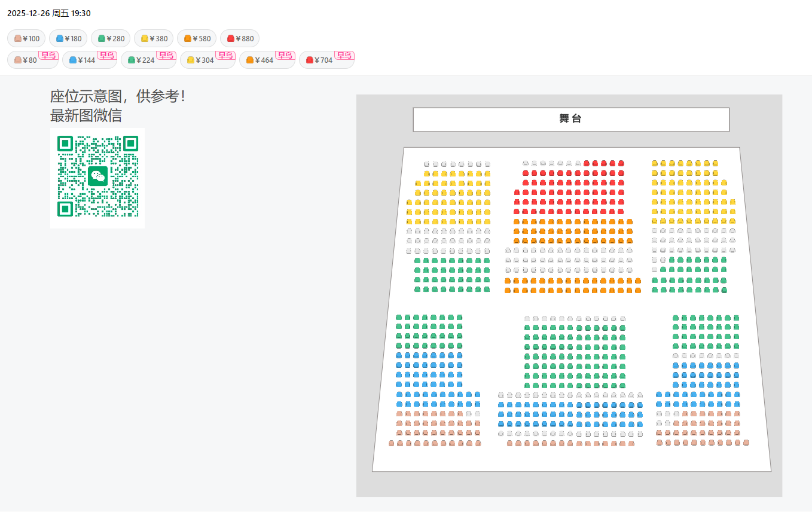The height and width of the screenshot is (515, 812).
Task: Choose the first pink seat in the bottom-left back row
Action: (392, 443)
